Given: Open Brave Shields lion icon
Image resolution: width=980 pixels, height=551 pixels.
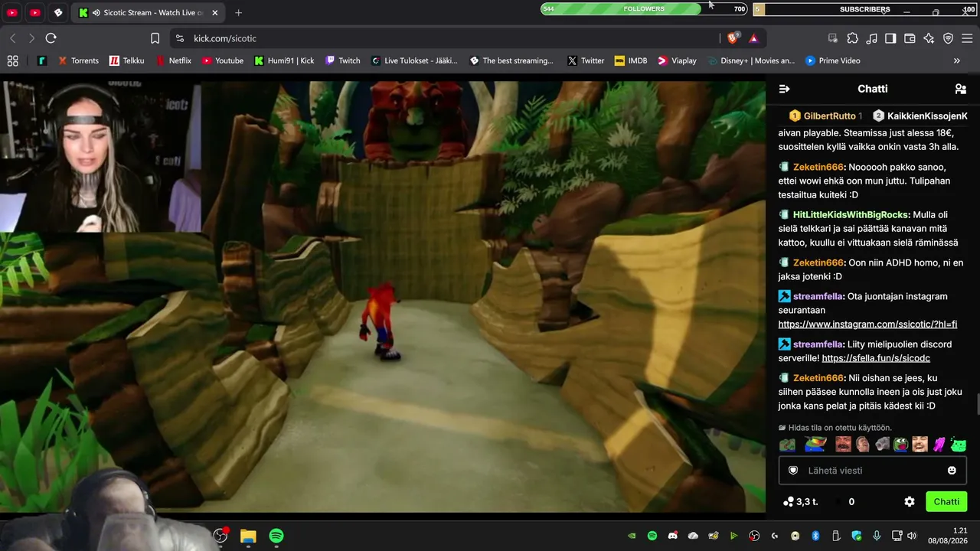Looking at the screenshot, I should pyautogui.click(x=733, y=38).
